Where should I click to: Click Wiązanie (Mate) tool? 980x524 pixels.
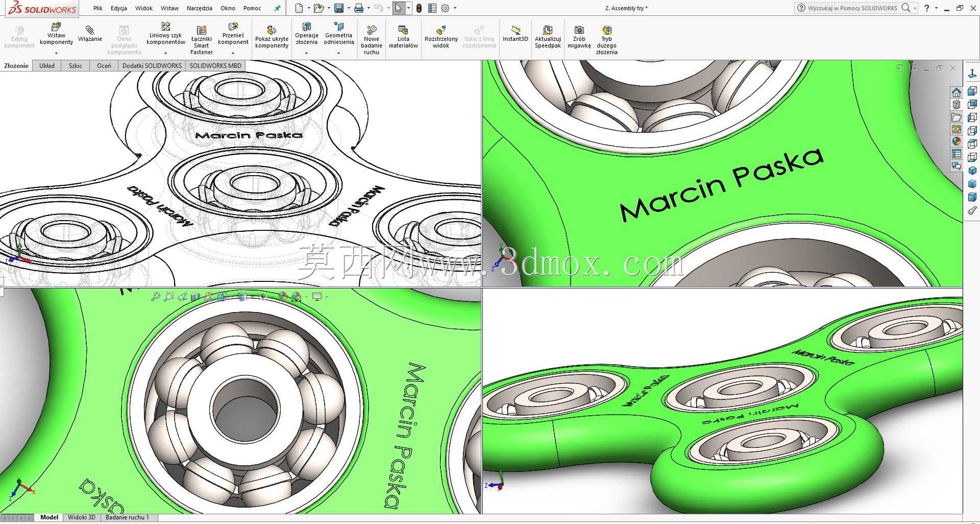[x=90, y=34]
